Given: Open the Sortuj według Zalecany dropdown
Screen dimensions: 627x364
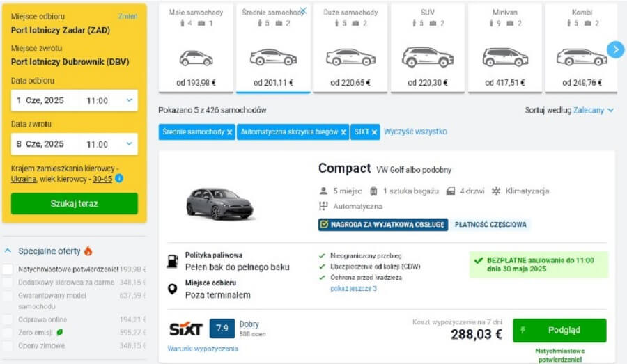Looking at the screenshot, I should point(593,110).
